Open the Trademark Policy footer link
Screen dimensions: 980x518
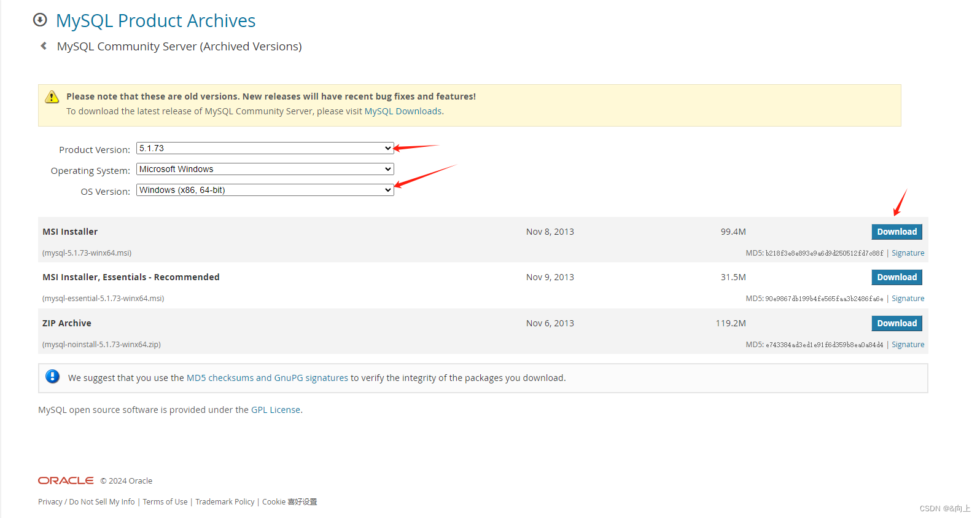coord(225,502)
